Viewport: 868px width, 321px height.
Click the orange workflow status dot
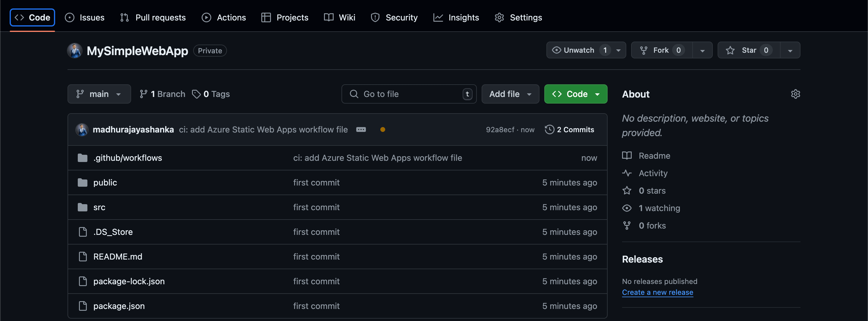point(382,130)
